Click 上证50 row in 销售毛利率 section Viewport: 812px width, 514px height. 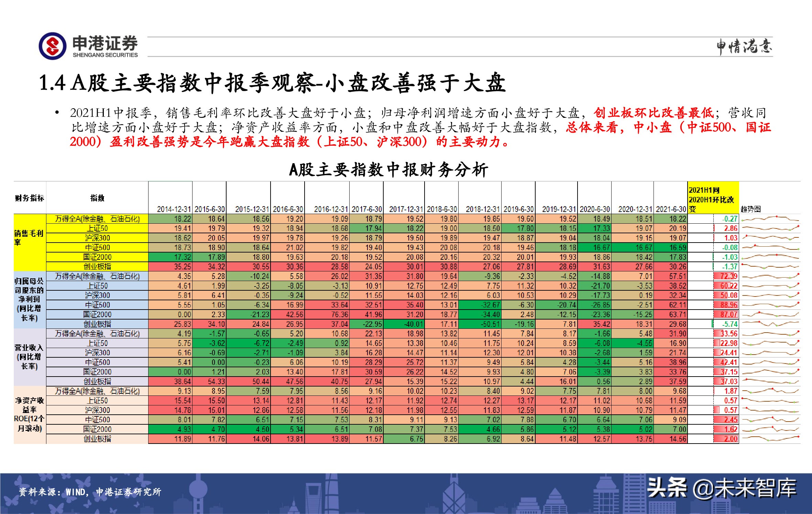pyautogui.click(x=97, y=228)
